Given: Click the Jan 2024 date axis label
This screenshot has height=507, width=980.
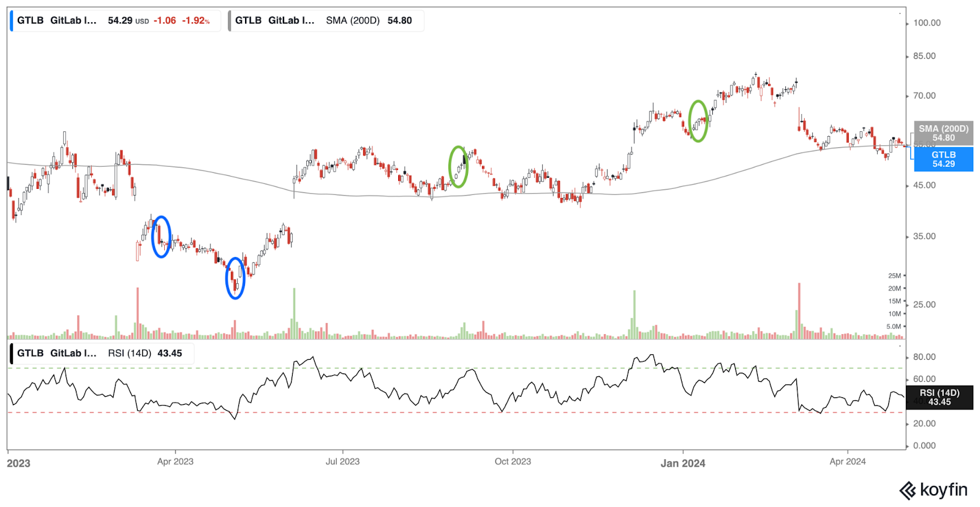Looking at the screenshot, I should [682, 463].
